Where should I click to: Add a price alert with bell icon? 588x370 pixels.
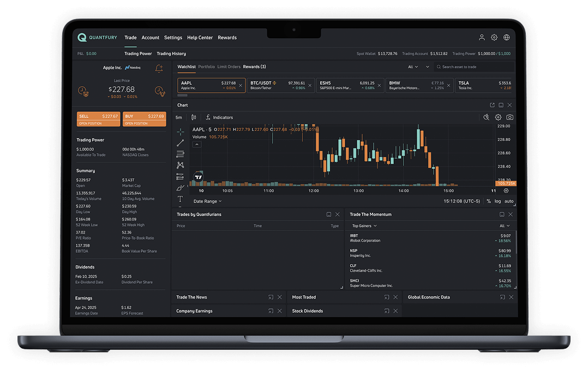[159, 68]
